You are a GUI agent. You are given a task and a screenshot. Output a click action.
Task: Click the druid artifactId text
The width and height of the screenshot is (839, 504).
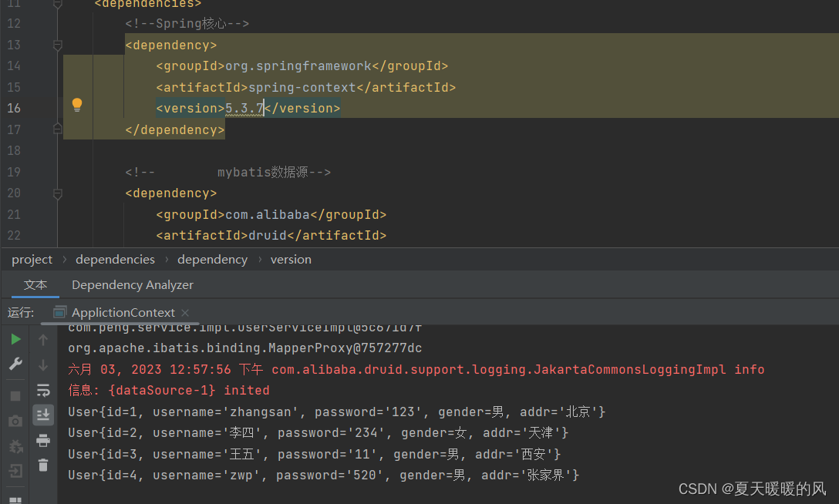pyautogui.click(x=268, y=235)
